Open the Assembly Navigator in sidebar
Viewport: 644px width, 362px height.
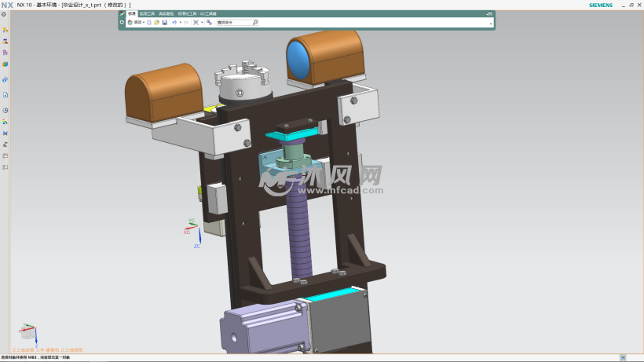pos(5,29)
